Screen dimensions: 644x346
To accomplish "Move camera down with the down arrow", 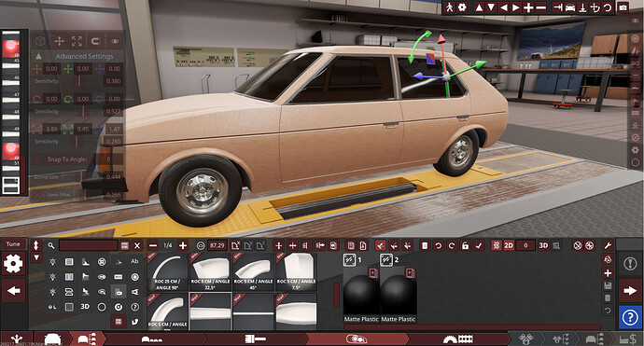I will pos(491,7).
